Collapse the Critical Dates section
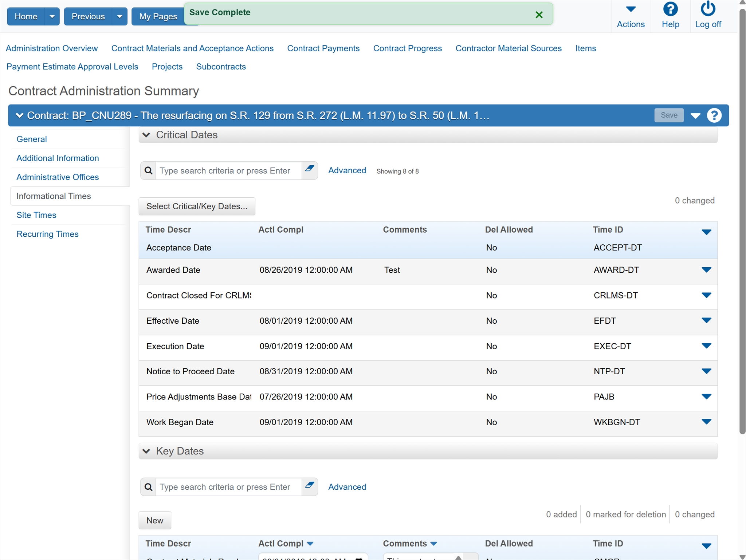Viewport: 746px width, 560px height. click(146, 135)
